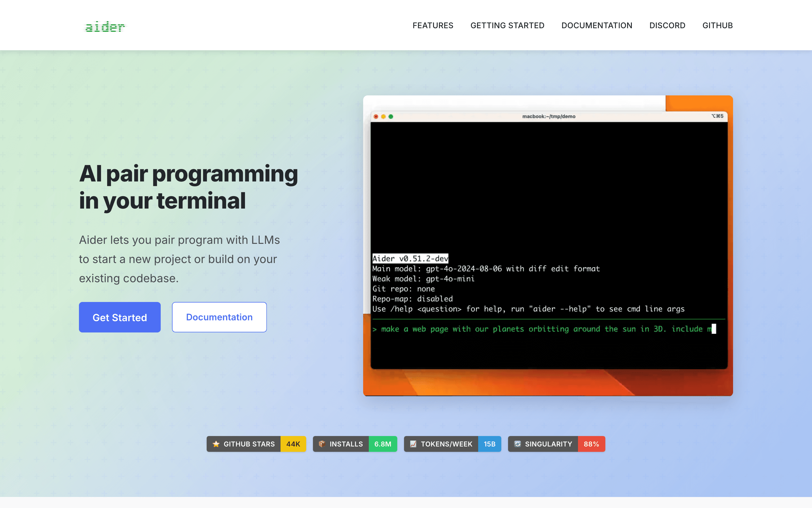Click the chart icon on Tokens/Week badge
Image resolution: width=812 pixels, height=508 pixels.
[413, 444]
